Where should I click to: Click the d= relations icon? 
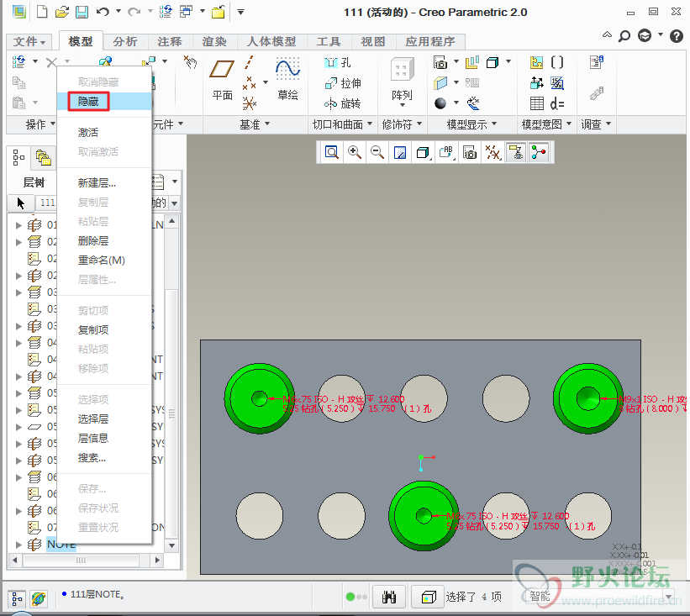click(557, 103)
